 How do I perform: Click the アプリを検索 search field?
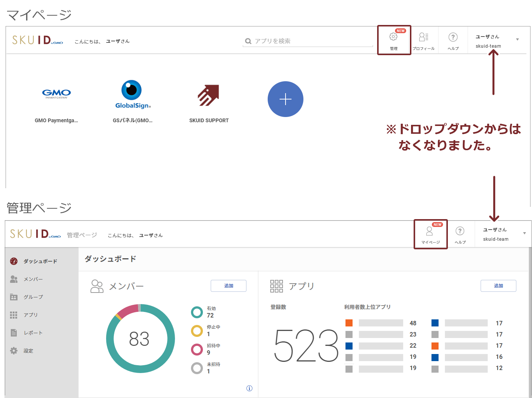(x=309, y=41)
